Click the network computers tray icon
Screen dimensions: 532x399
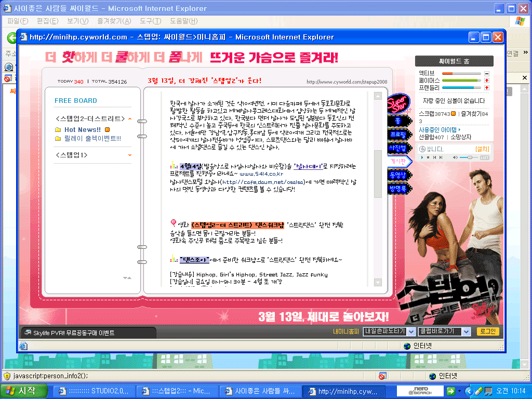click(488, 391)
